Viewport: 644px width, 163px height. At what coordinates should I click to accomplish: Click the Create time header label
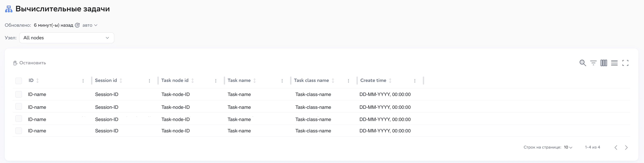click(x=373, y=80)
